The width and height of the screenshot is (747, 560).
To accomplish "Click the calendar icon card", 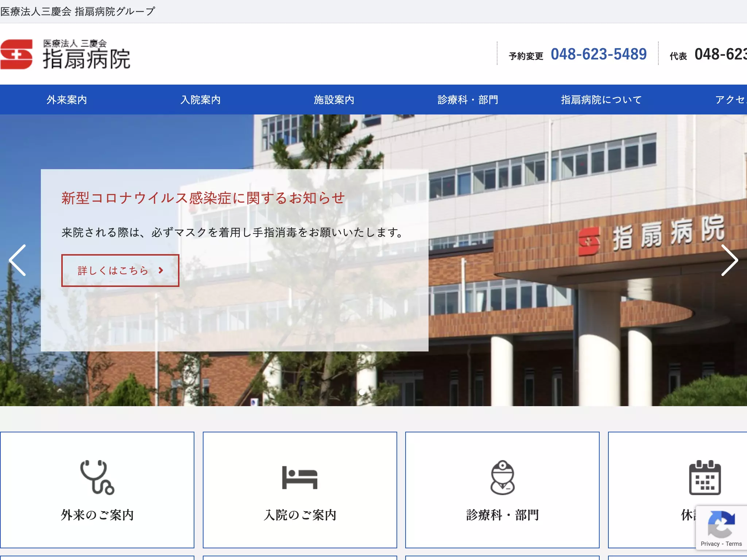I will 705,477.
